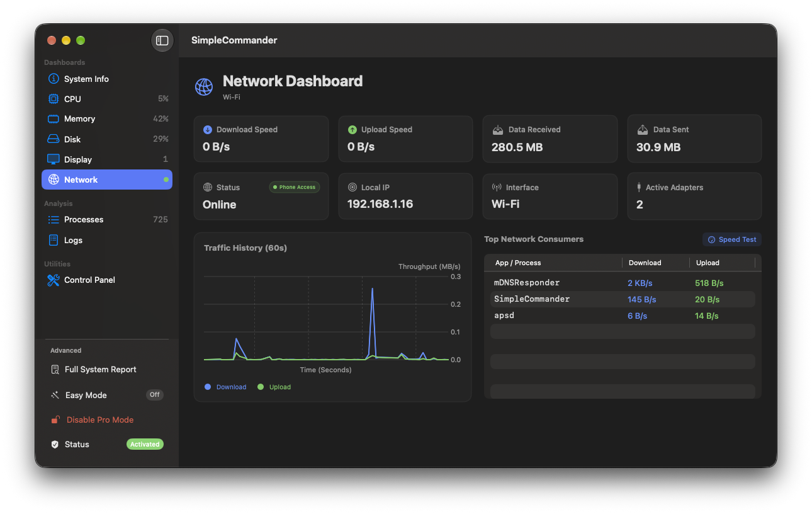Screen dimensions: 812x514
Task: Click the Data Sent tray icon
Action: pyautogui.click(x=643, y=130)
